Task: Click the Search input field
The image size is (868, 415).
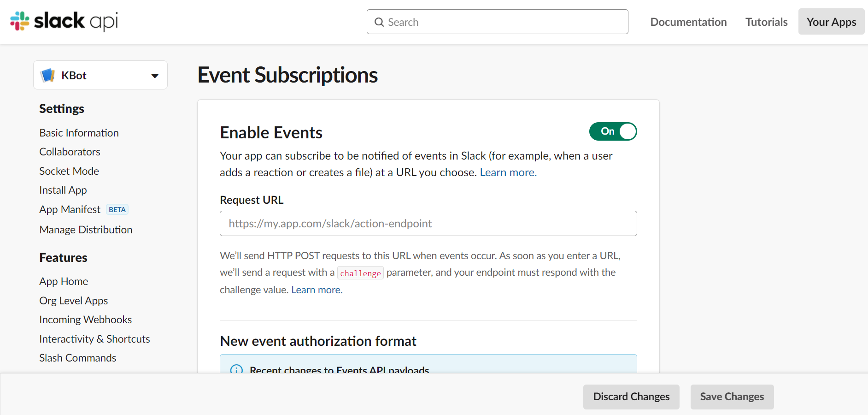Action: click(498, 22)
